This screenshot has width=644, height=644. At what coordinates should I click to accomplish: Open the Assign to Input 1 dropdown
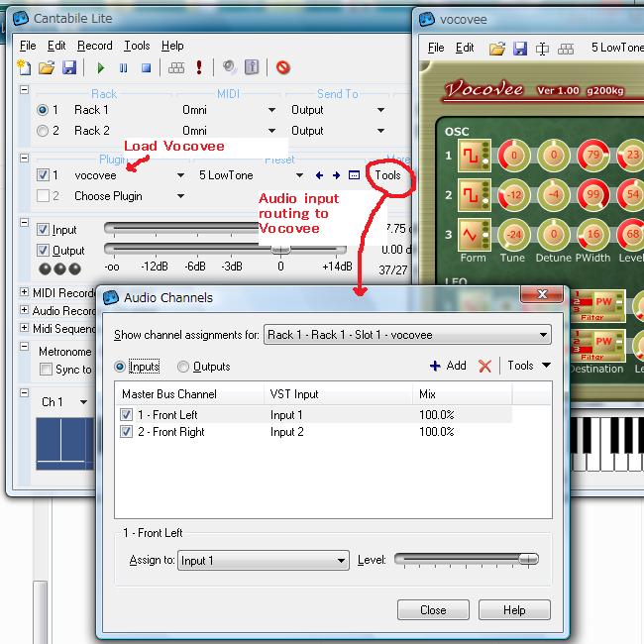point(264,560)
